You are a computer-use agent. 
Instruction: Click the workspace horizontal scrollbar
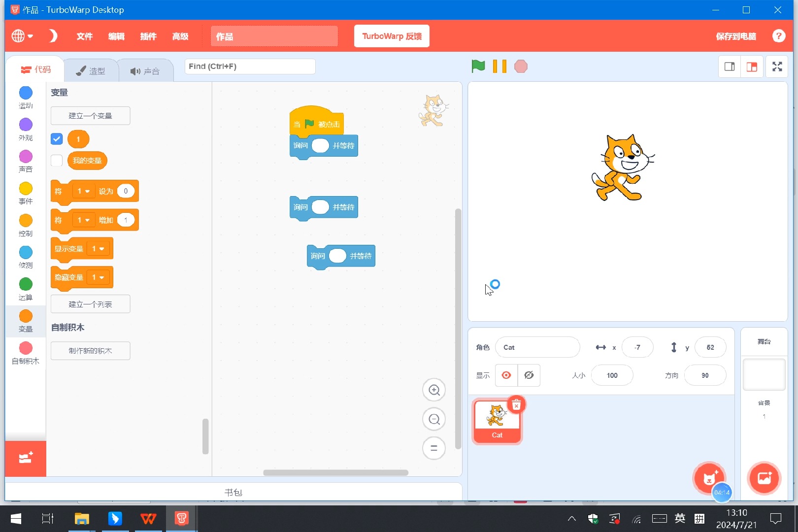click(335, 472)
